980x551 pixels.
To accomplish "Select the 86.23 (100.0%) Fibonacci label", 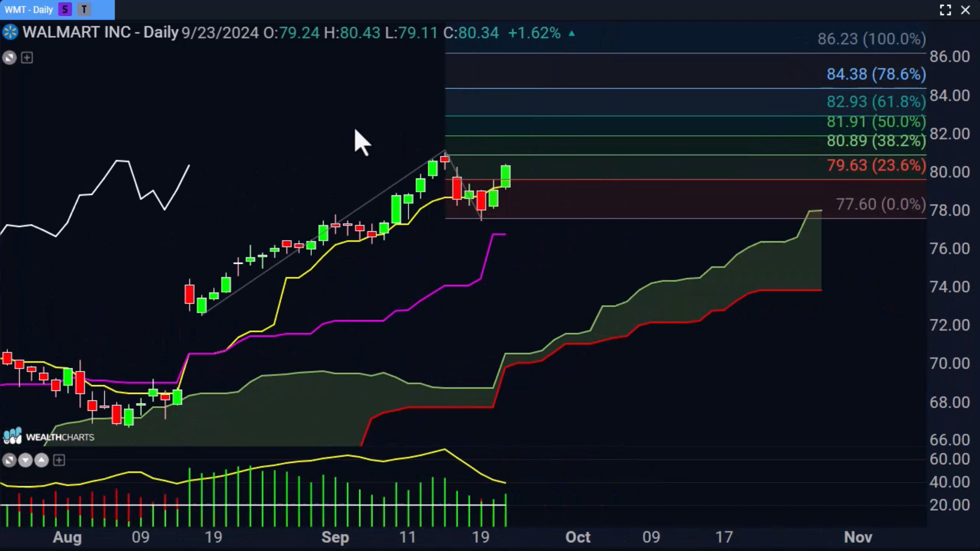I will [x=872, y=39].
